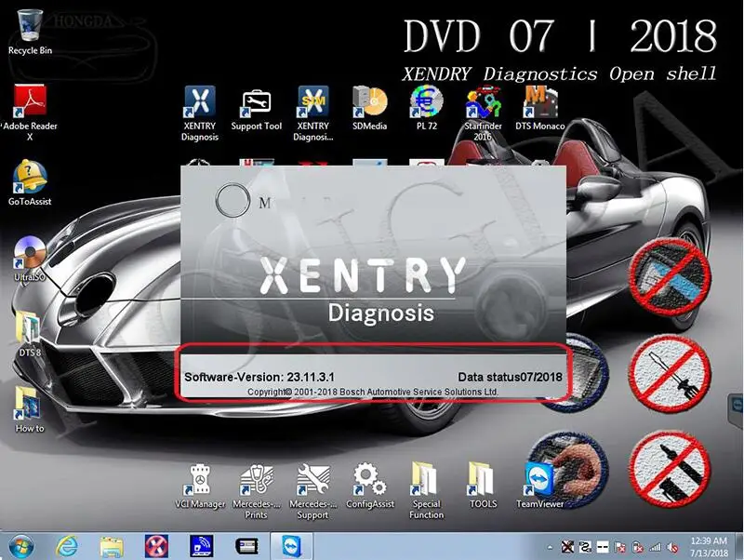Open the VCI Manager shortcut

coord(200,487)
